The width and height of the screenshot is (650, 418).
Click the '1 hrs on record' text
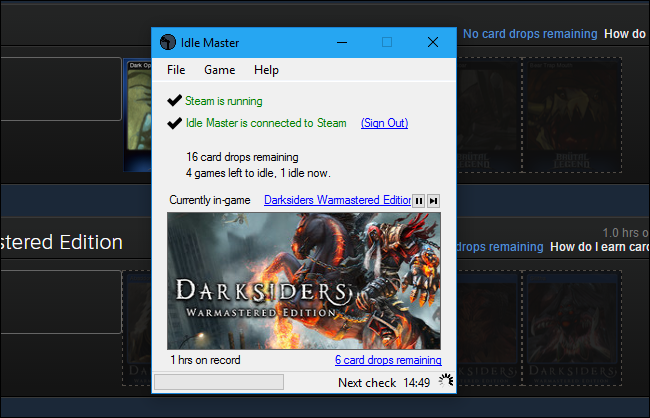click(205, 360)
